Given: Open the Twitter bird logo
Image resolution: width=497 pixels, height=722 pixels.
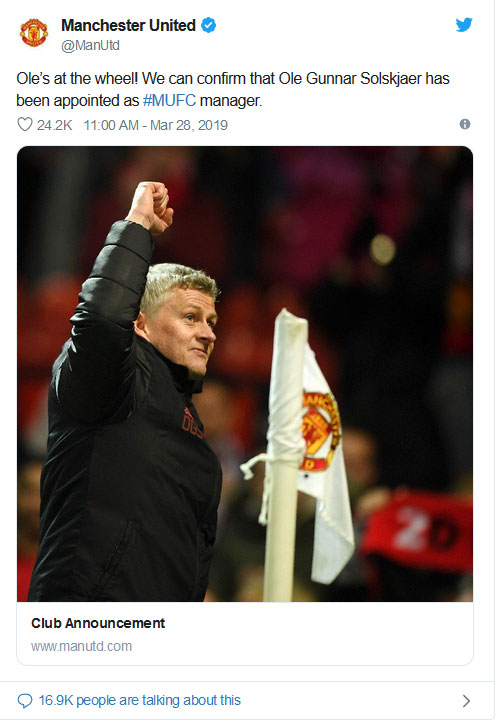Looking at the screenshot, I should tap(464, 24).
